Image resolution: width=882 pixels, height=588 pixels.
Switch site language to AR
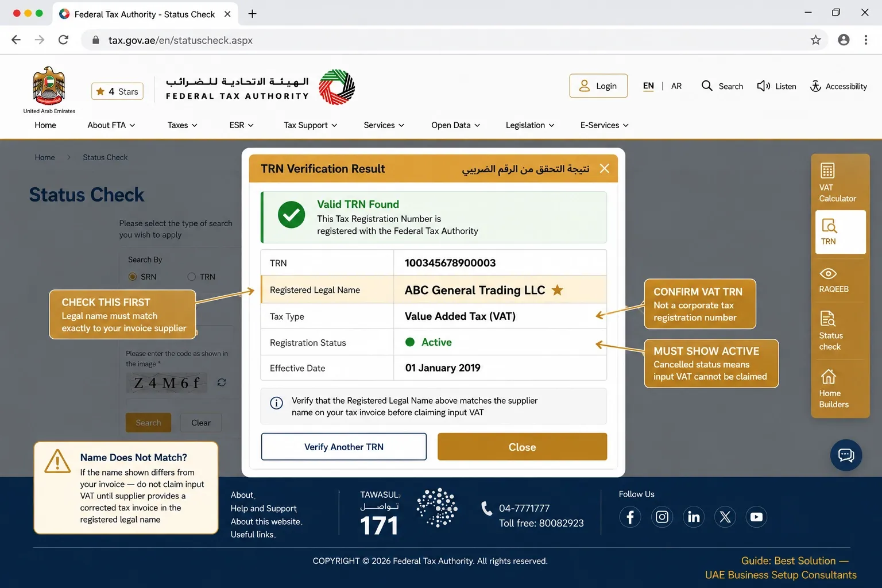point(676,86)
